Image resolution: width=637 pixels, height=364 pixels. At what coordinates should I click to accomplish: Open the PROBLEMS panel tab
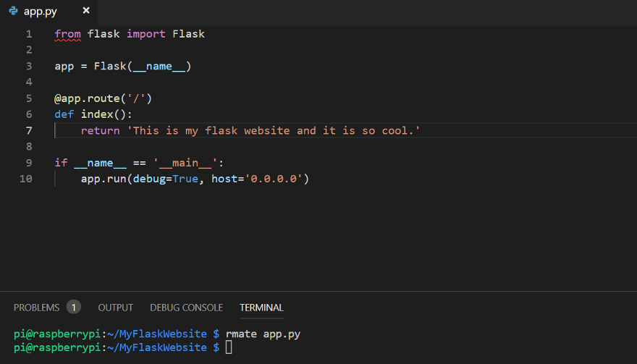tap(36, 308)
